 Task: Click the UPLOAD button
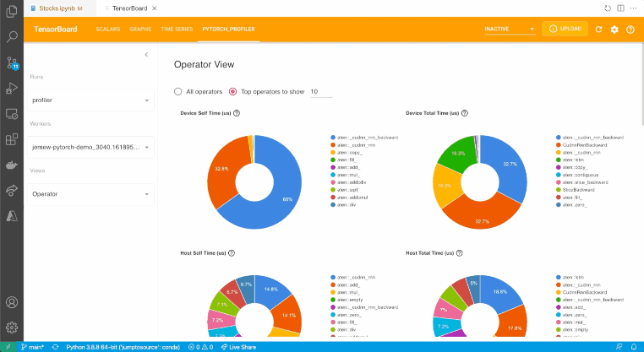[565, 29]
